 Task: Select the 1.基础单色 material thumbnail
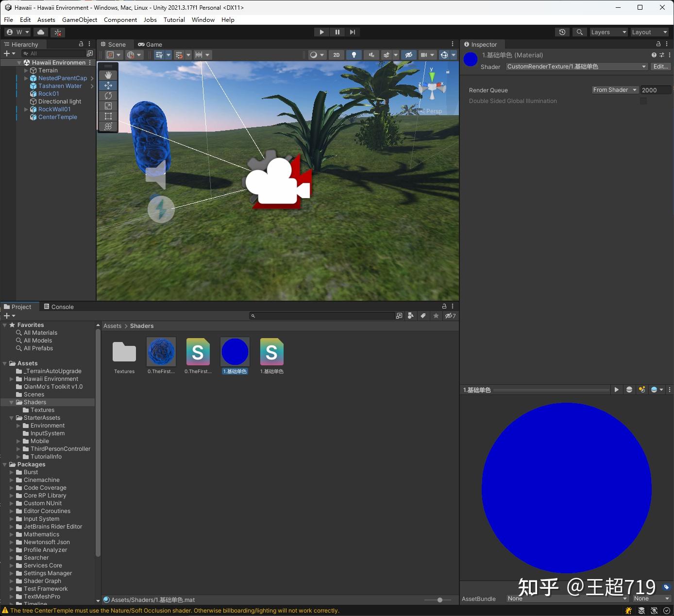(235, 351)
